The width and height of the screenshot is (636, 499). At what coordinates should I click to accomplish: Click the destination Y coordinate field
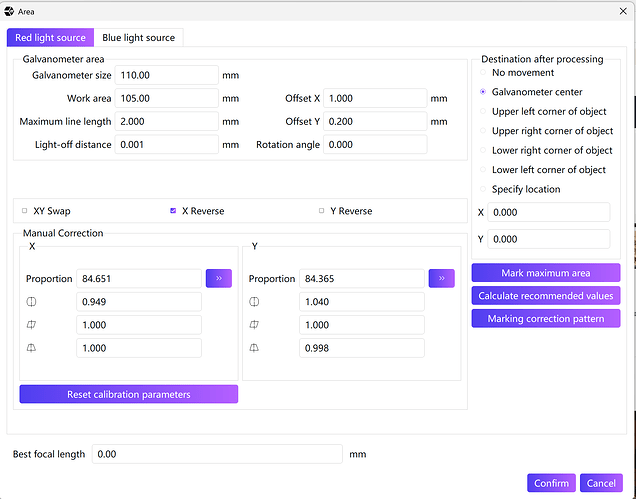point(549,239)
